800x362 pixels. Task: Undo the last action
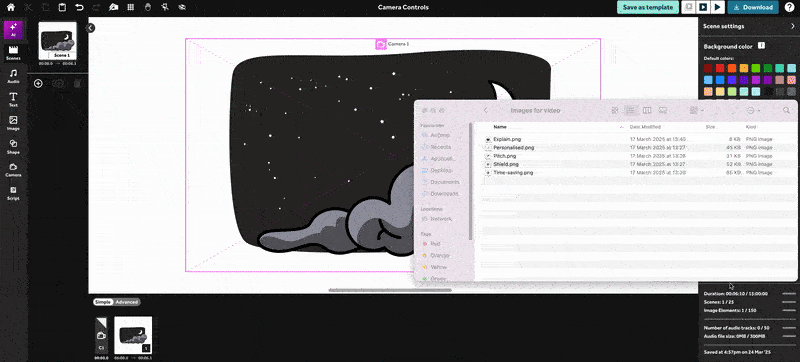point(79,7)
